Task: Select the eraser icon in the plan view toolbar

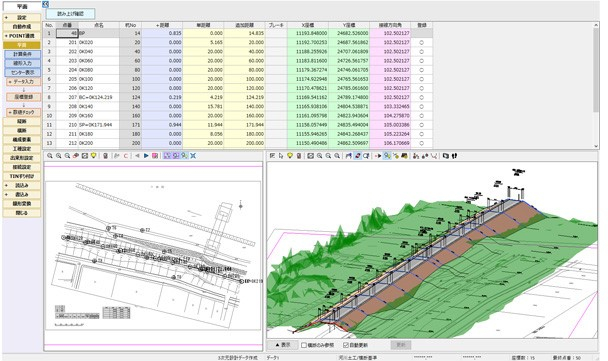Action: (76, 156)
